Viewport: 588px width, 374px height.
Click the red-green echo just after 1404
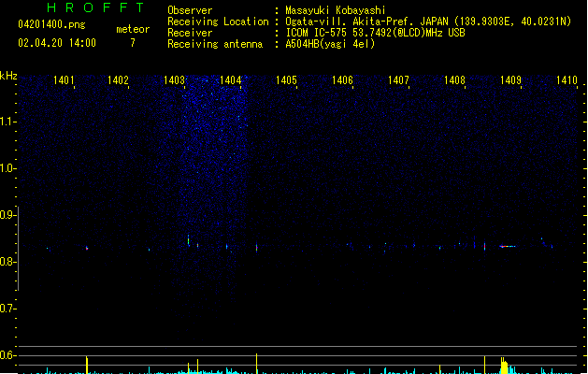click(x=256, y=247)
